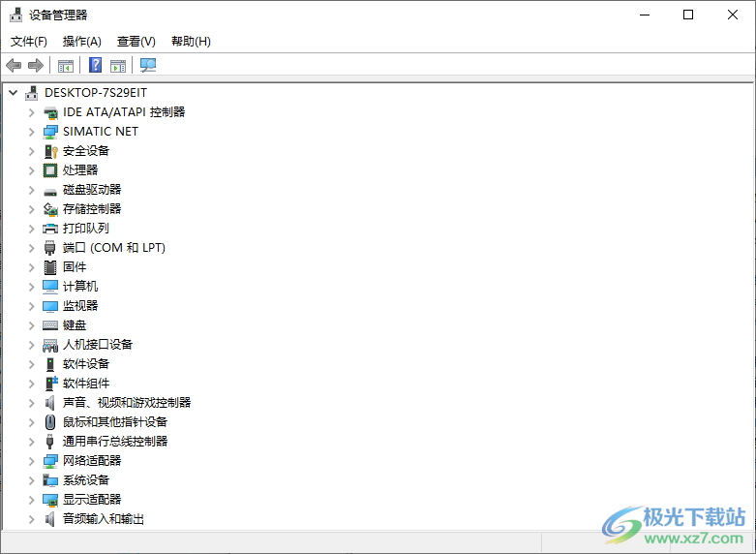Click the IDE ATA/ATAPI 控制器 device icon
This screenshot has width=756, height=554.
50,112
